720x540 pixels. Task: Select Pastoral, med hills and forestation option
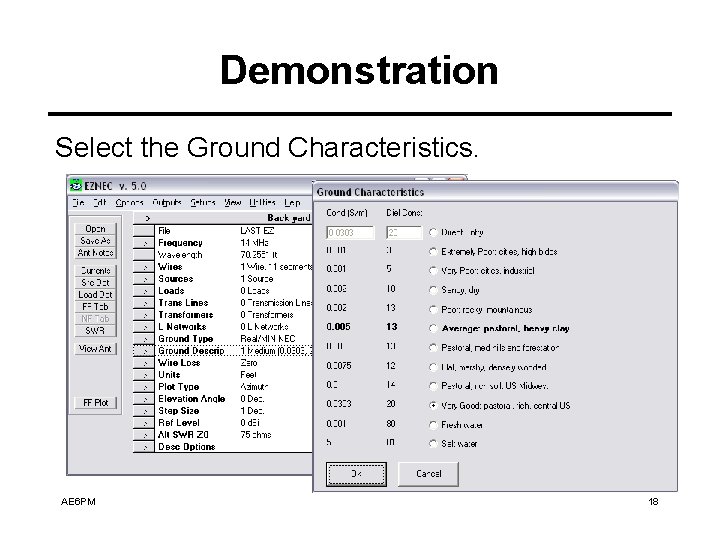[433, 348]
